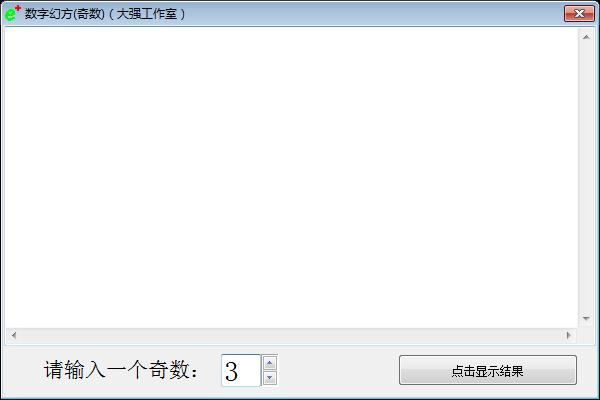
Task: Click the 点击显示结果 button
Action: click(488, 370)
